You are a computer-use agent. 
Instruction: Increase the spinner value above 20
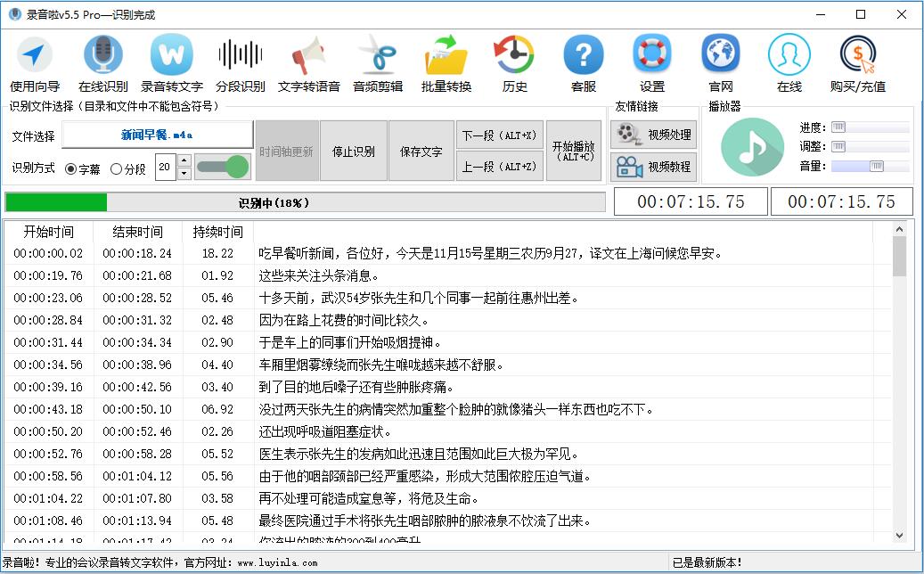click(184, 160)
